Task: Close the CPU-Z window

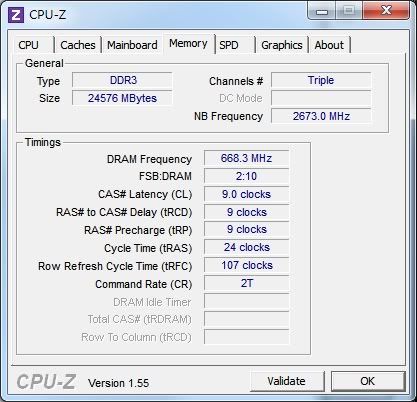Action: pos(386,11)
